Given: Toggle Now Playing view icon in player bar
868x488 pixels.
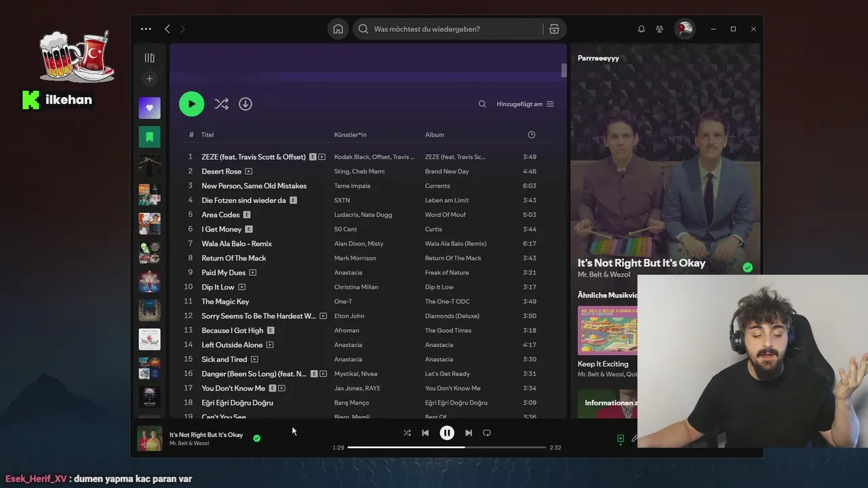Looking at the screenshot, I should click(620, 439).
